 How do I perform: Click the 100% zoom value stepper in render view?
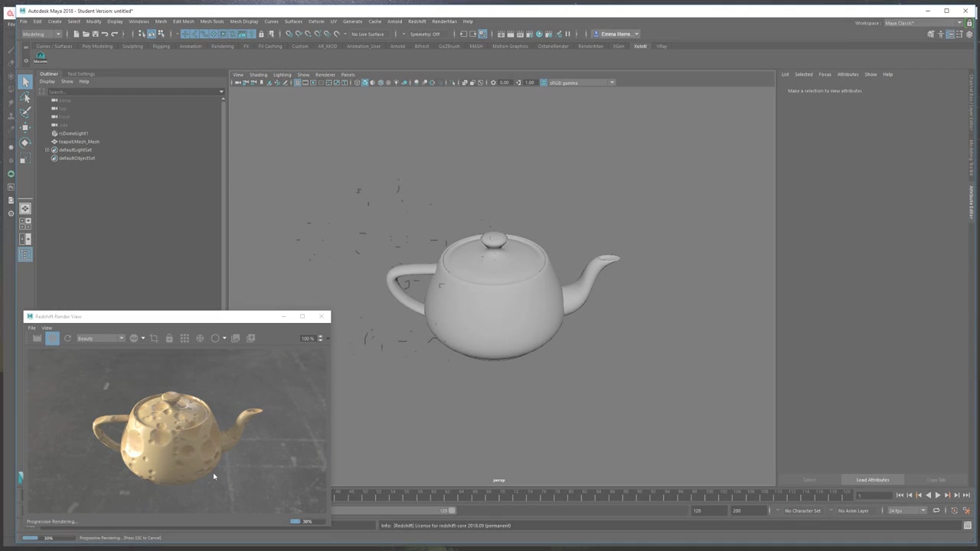tap(319, 338)
